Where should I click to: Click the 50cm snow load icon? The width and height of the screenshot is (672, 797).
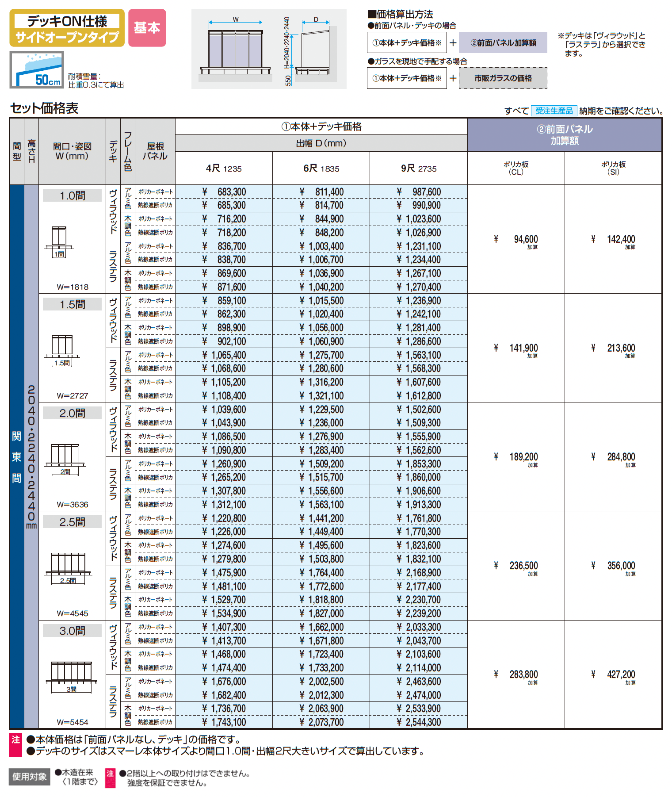coord(37,69)
